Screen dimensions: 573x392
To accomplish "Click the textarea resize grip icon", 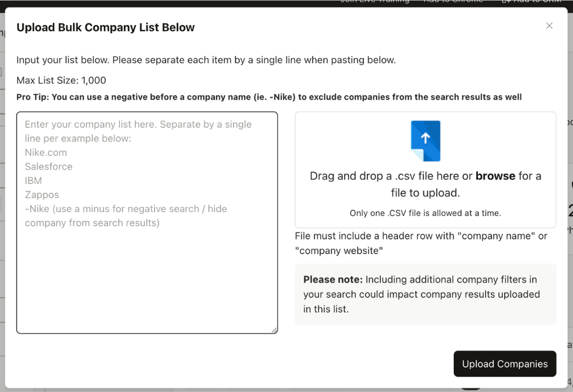I will click(273, 329).
